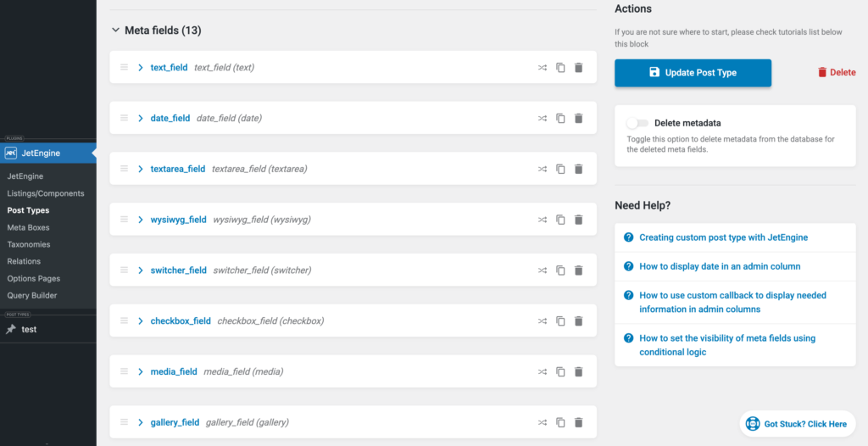Image resolution: width=868 pixels, height=446 pixels.
Task: Click the trash icon for text_field
Action: pyautogui.click(x=578, y=68)
